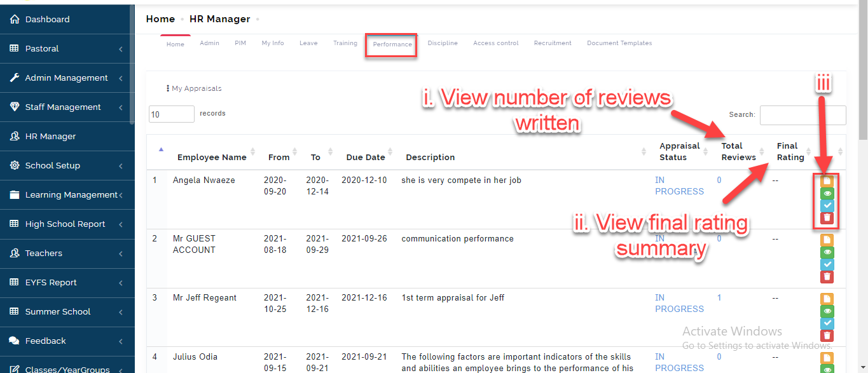View Mr Jeff Regeant appraisal eye icon
Screen dimensions: 868x373
coord(827,311)
